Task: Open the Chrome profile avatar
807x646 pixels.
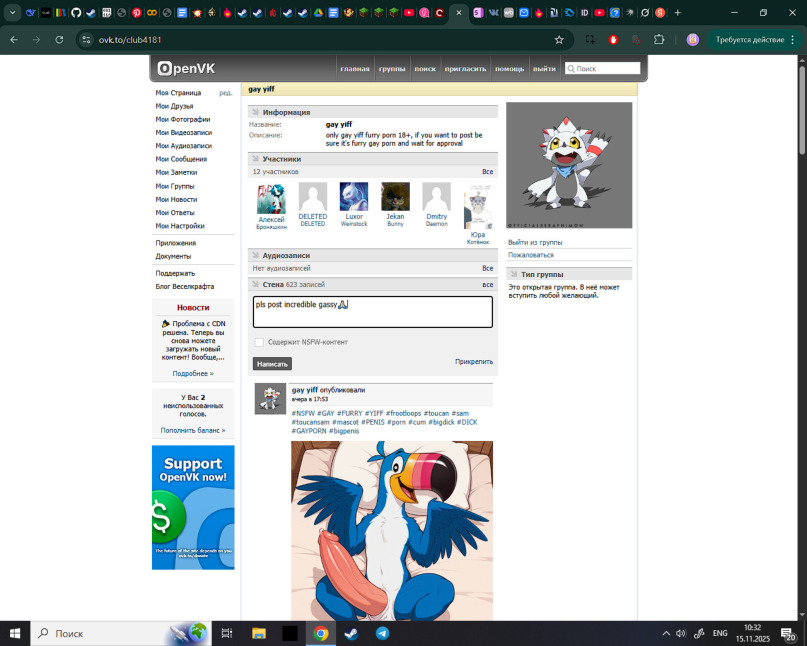Action: (x=693, y=40)
